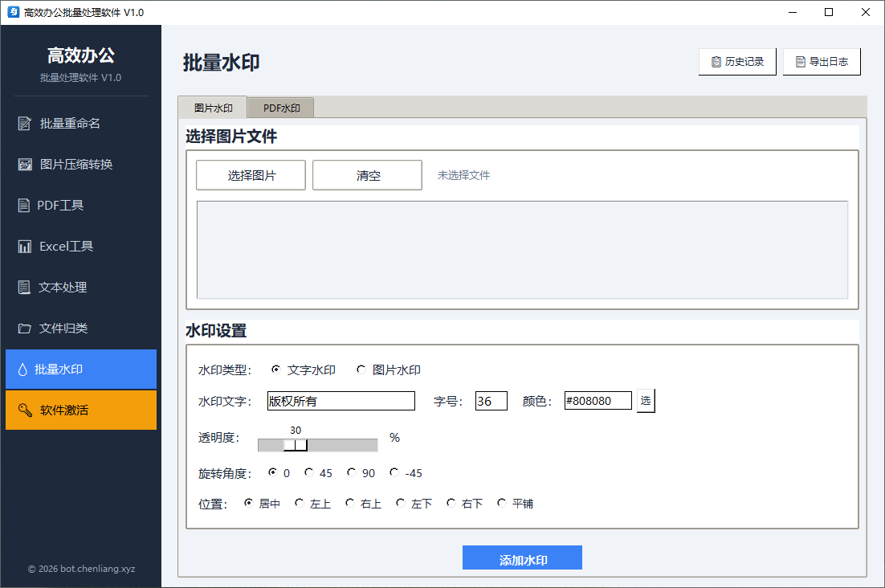Click the 软件激活 key icon
This screenshot has width=885, height=588.
[x=26, y=410]
